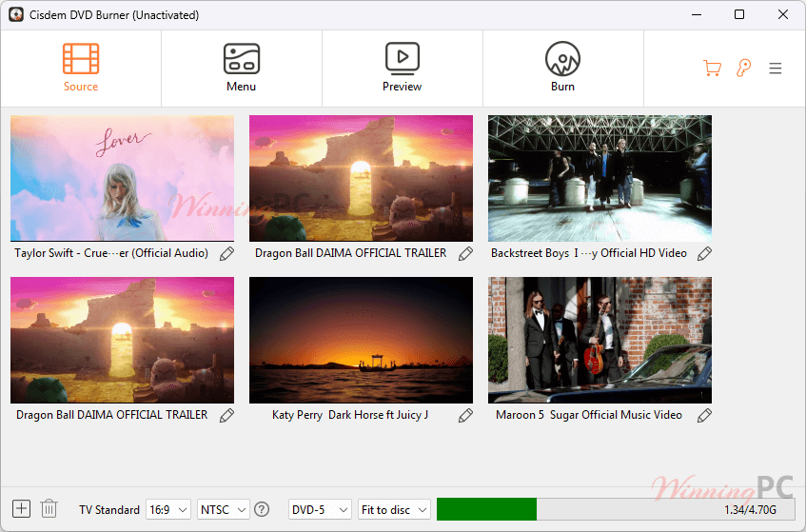Image resolution: width=806 pixels, height=532 pixels.
Task: Click the Katy Perry Dark Horse title
Action: pyautogui.click(x=350, y=415)
